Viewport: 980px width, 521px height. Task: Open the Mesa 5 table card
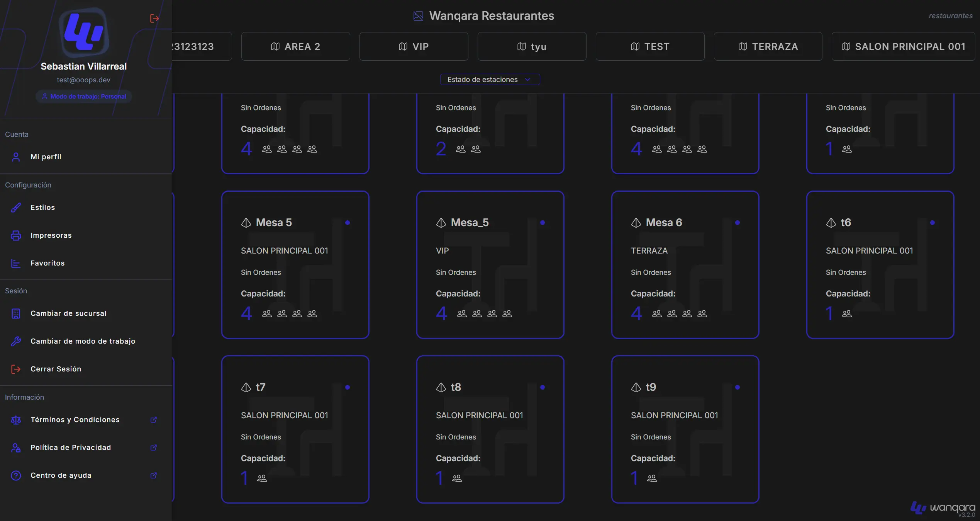click(295, 265)
